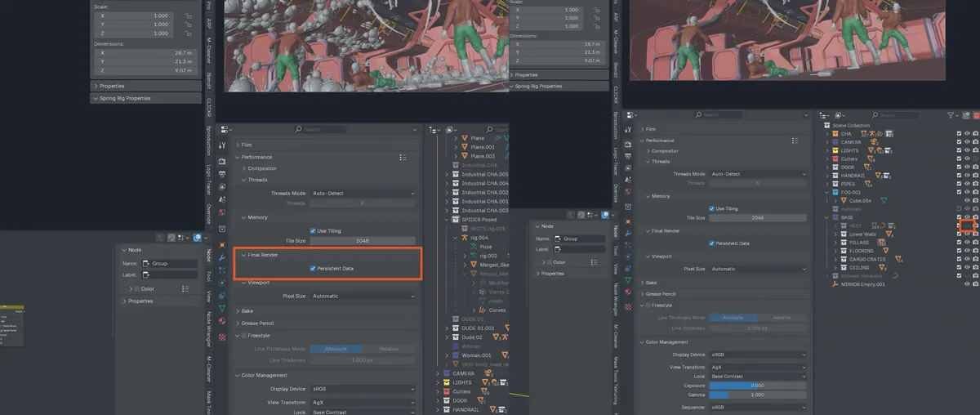Viewport: 980px width, 415px height.
Task: Open Particles properties tab beside SPIDER Posed outliner
Action: [222, 270]
